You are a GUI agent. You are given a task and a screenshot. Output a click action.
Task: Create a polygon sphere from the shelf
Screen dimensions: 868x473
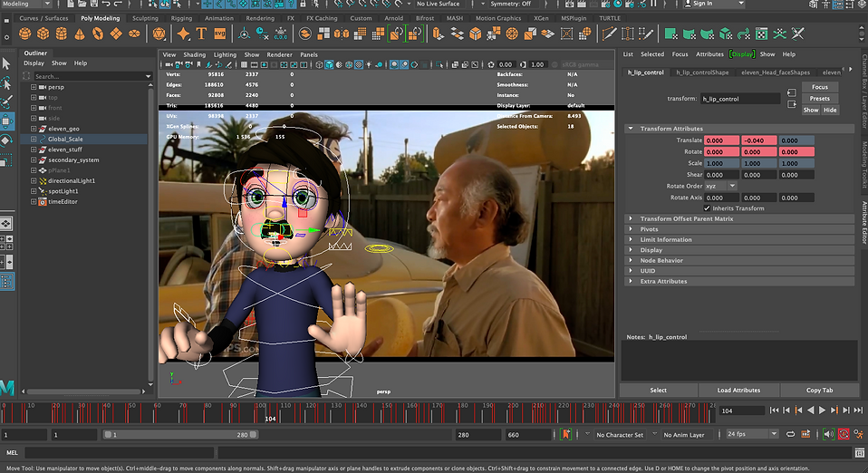click(x=24, y=34)
